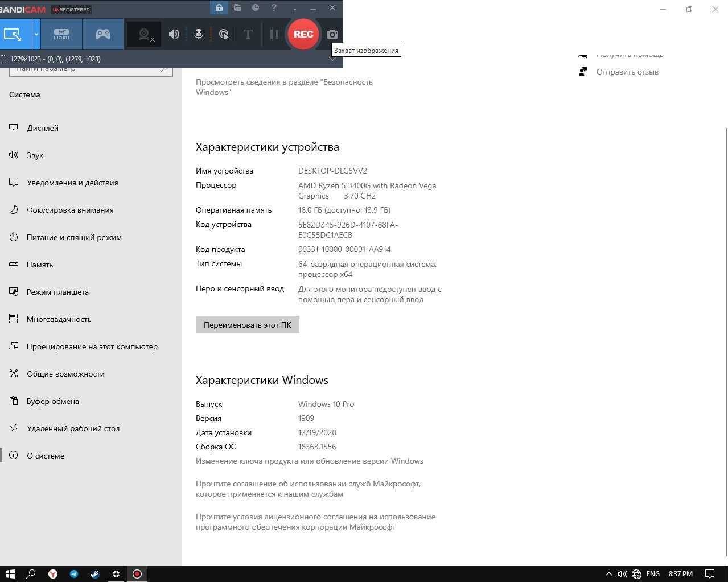The image size is (728, 582).
Task: Click the Clipboard icon in sidebar
Action: [x=14, y=401]
